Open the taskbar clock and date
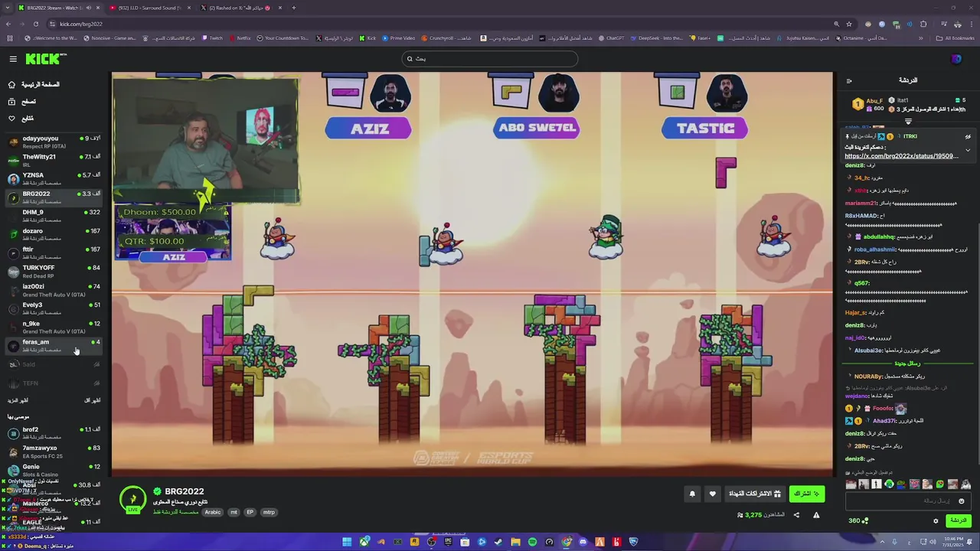The image size is (980, 551). click(x=953, y=542)
